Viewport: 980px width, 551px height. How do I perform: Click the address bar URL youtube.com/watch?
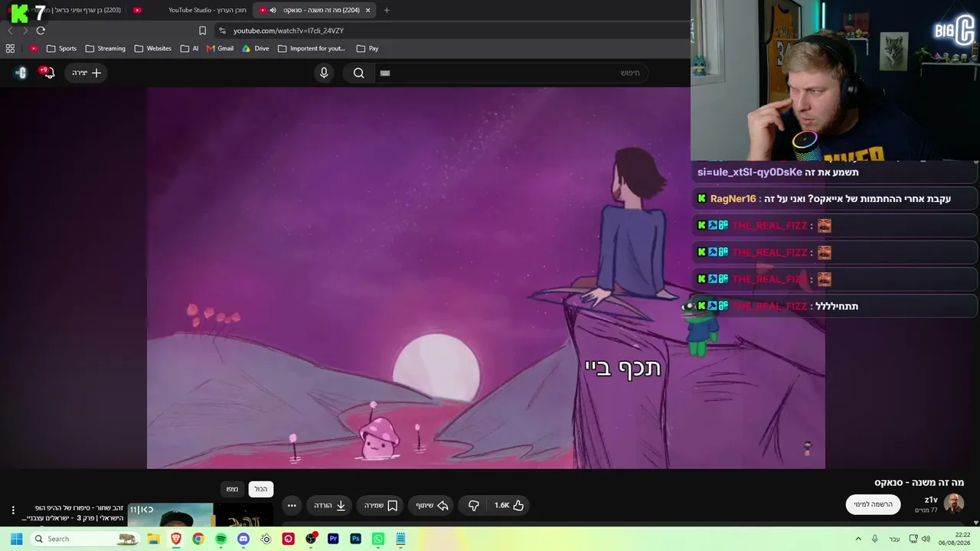coord(289,31)
